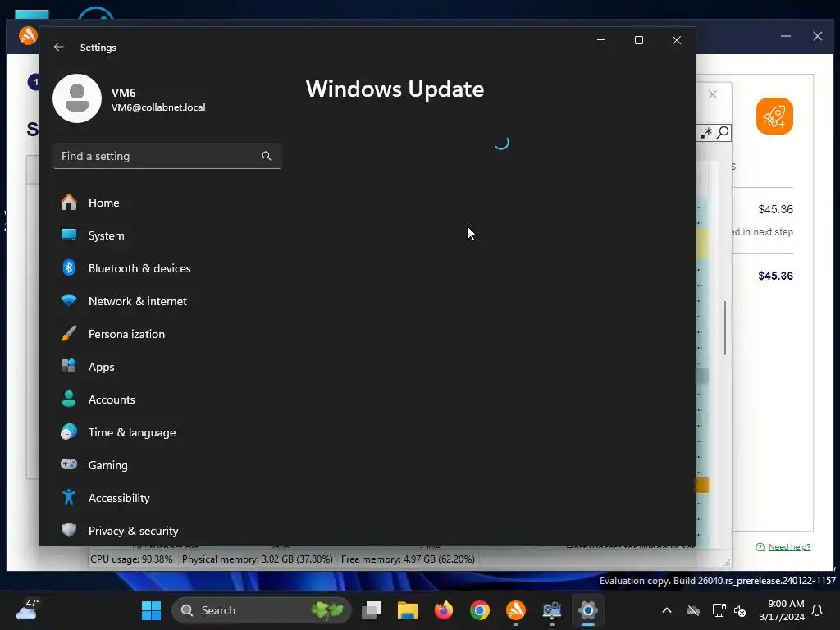
Task: Click the Physical memory status text
Action: point(257,559)
